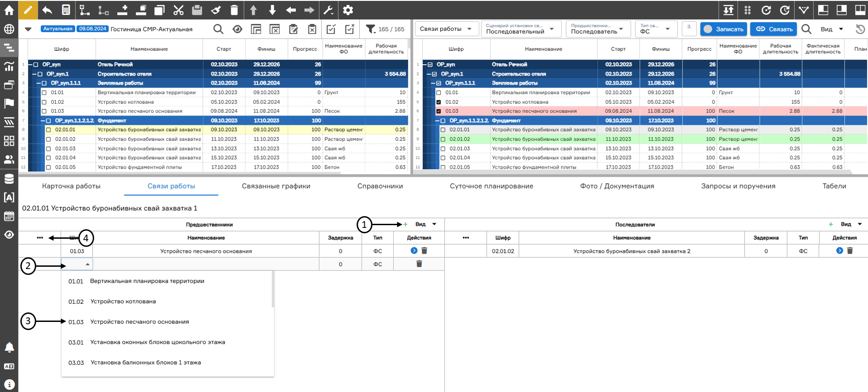Click the green plus to add a successor
Viewport: 868px width, 392px height.
[x=831, y=224]
